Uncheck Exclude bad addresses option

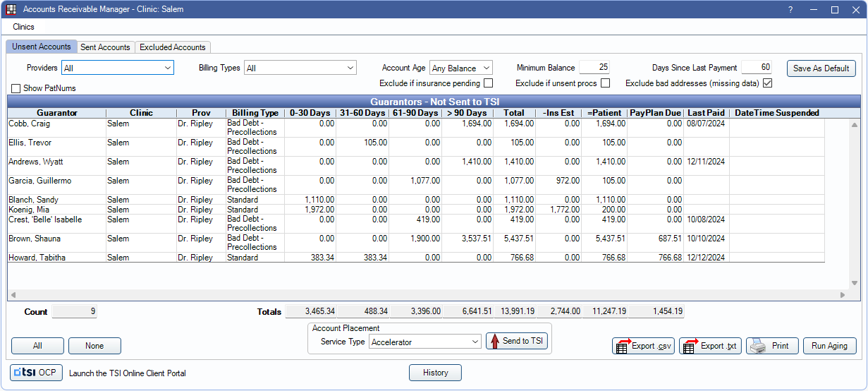point(768,83)
